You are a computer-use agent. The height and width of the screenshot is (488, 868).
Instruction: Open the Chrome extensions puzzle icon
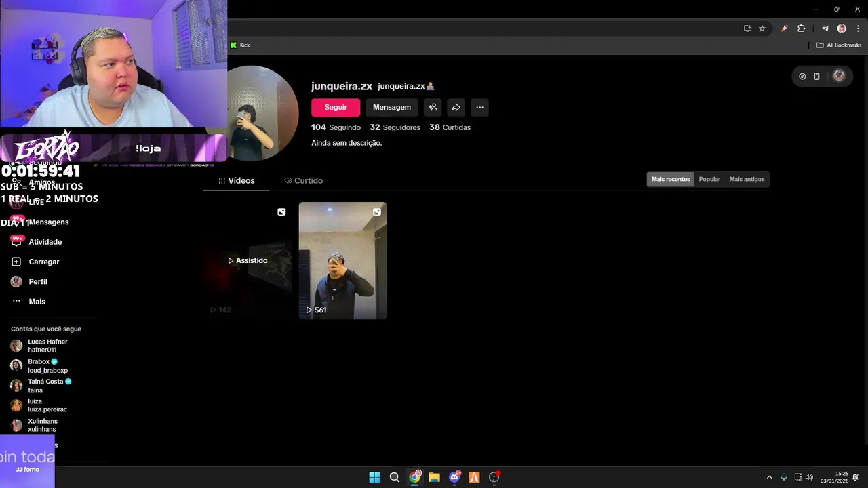801,28
